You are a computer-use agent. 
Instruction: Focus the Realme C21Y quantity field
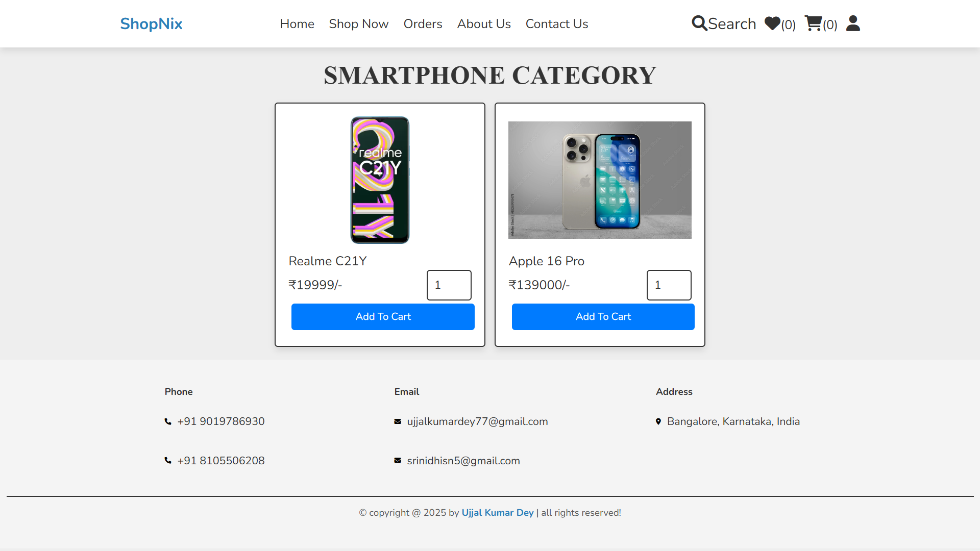[449, 285]
